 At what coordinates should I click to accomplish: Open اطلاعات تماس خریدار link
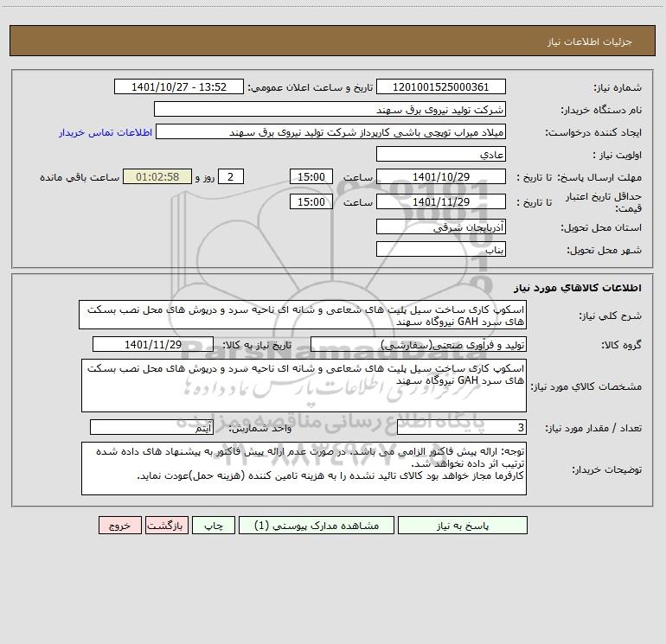coord(106,132)
